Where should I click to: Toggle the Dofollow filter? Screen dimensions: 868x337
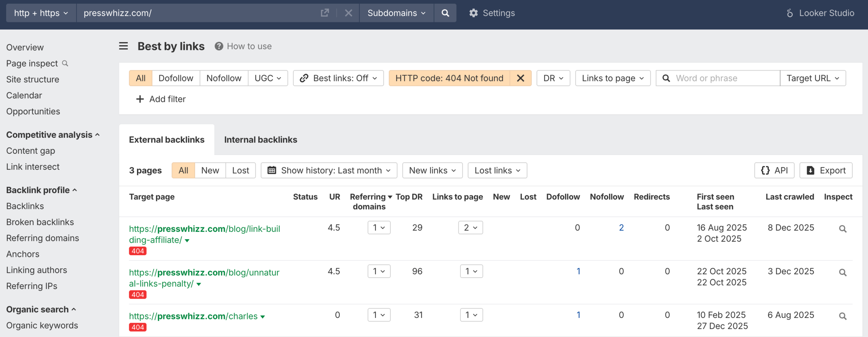[176, 78]
